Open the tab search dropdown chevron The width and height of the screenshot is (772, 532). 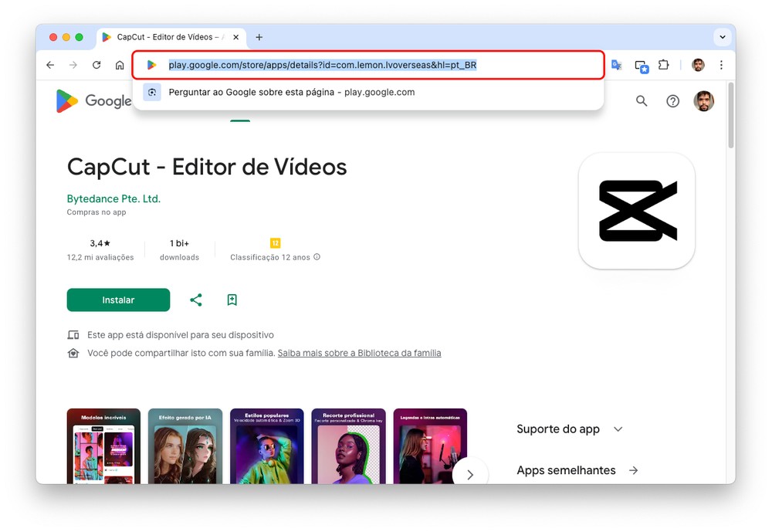pyautogui.click(x=723, y=37)
